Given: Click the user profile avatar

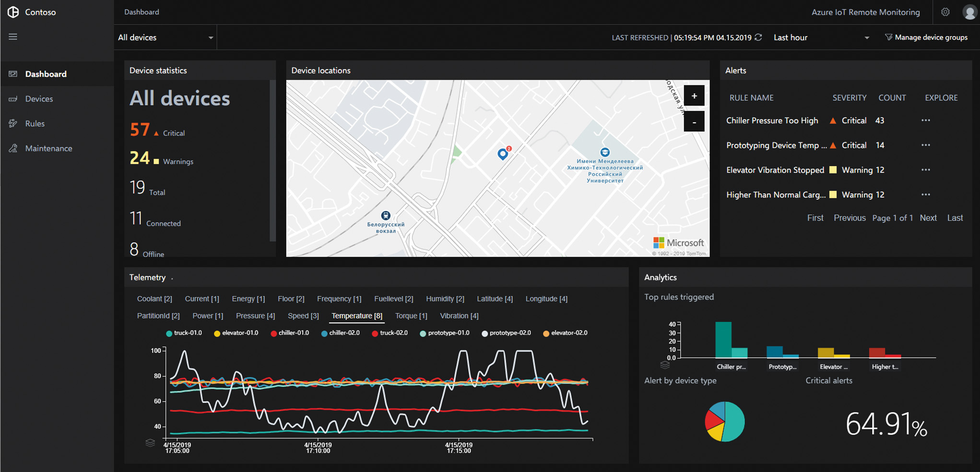Looking at the screenshot, I should 969,12.
